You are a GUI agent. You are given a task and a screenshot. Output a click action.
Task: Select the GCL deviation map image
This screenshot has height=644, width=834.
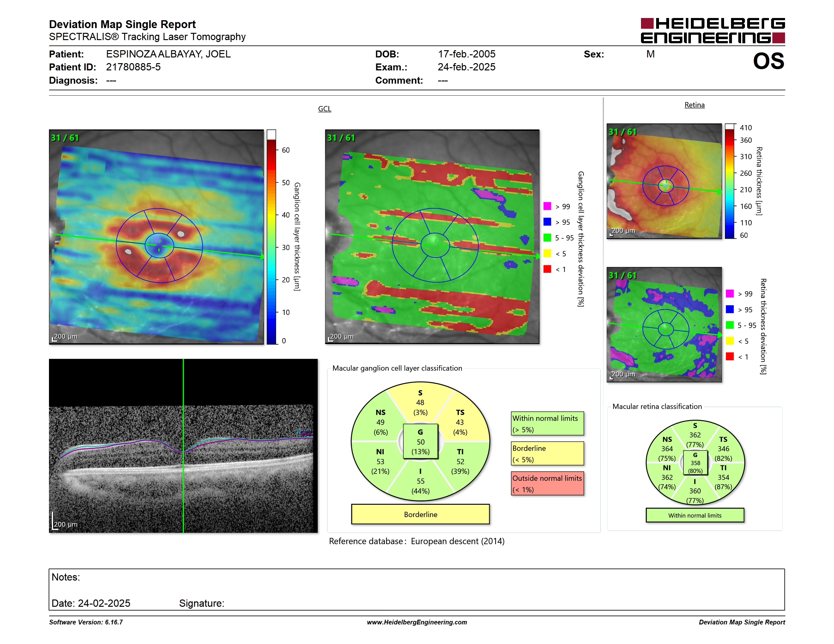tap(432, 237)
